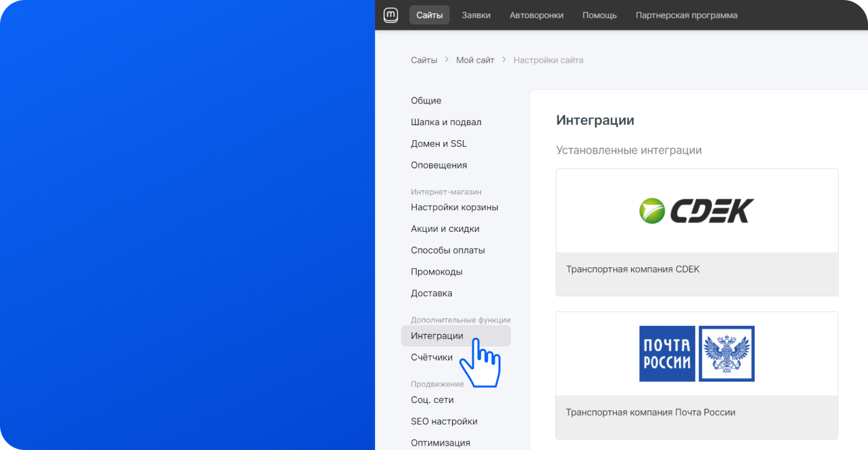Image resolution: width=868 pixels, height=450 pixels.
Task: Open Шапка и подвал settings
Action: 446,122
